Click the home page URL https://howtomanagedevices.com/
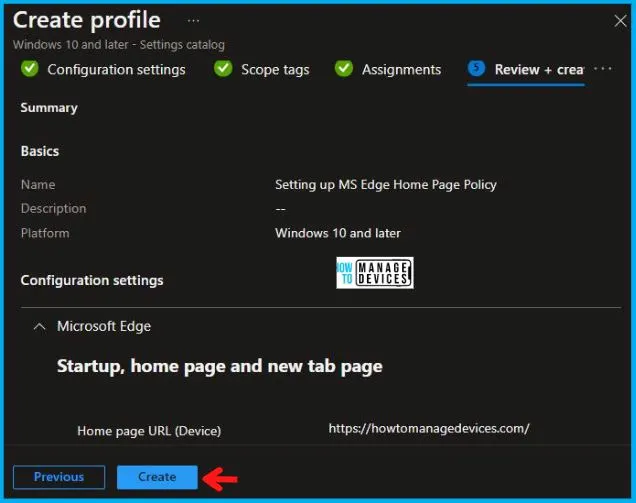 [x=429, y=428]
